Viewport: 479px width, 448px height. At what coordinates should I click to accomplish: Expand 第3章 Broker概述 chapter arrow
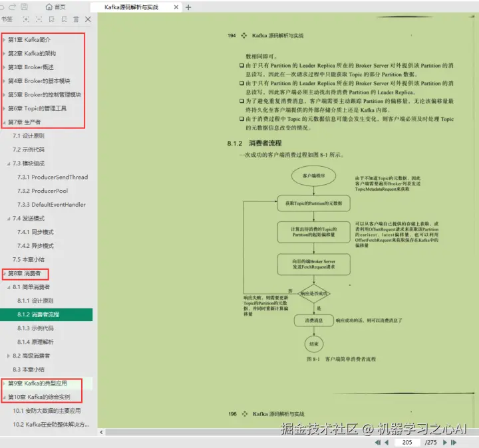click(x=4, y=67)
